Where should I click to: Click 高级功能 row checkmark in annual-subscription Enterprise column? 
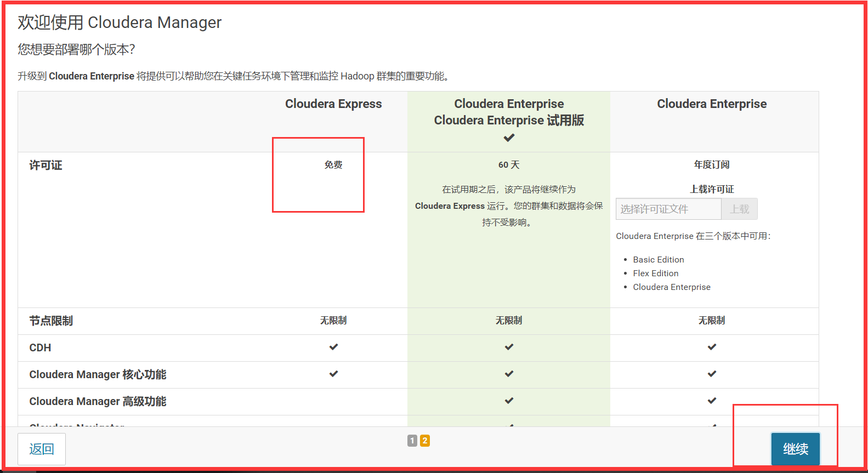click(712, 401)
